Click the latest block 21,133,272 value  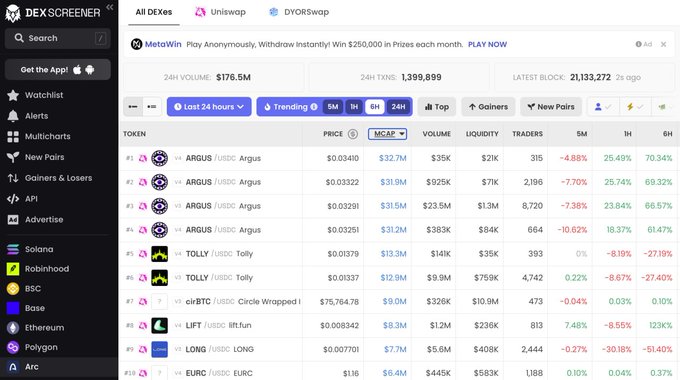click(x=590, y=77)
